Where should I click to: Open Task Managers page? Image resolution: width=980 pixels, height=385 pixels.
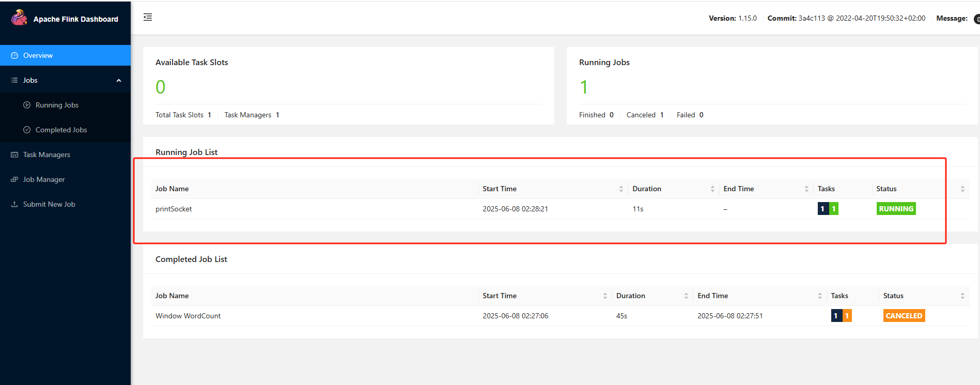tap(65, 155)
